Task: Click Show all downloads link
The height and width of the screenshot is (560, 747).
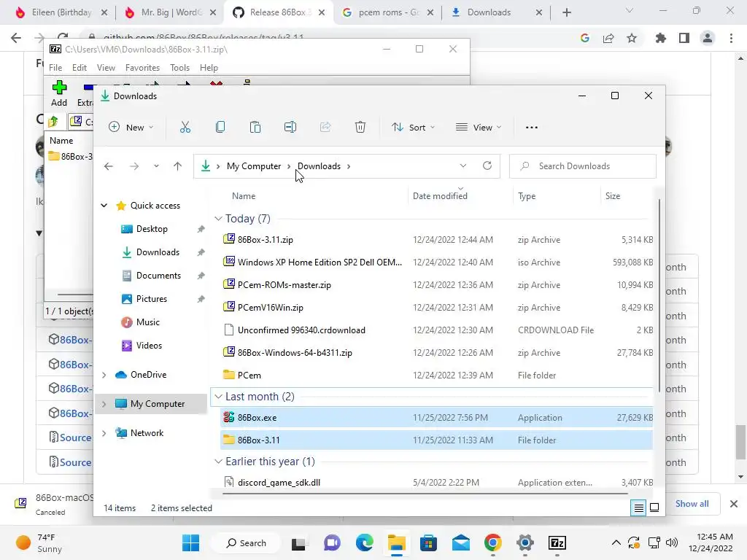Action: point(692,504)
